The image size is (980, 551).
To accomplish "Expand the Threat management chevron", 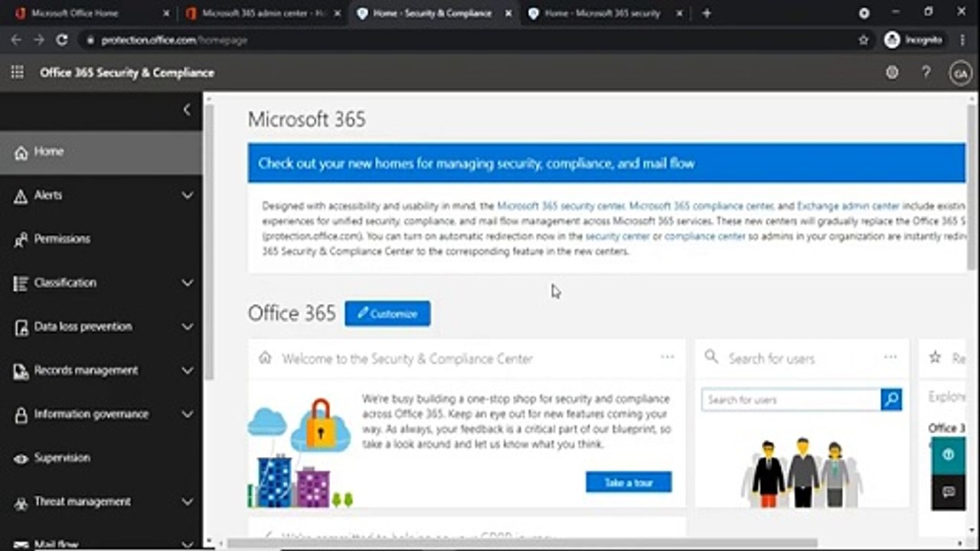I will point(187,502).
